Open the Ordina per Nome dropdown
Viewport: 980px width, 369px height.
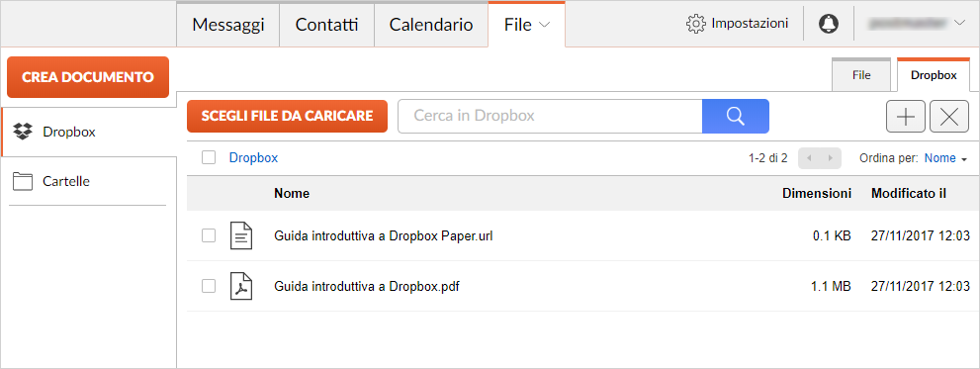pos(945,158)
